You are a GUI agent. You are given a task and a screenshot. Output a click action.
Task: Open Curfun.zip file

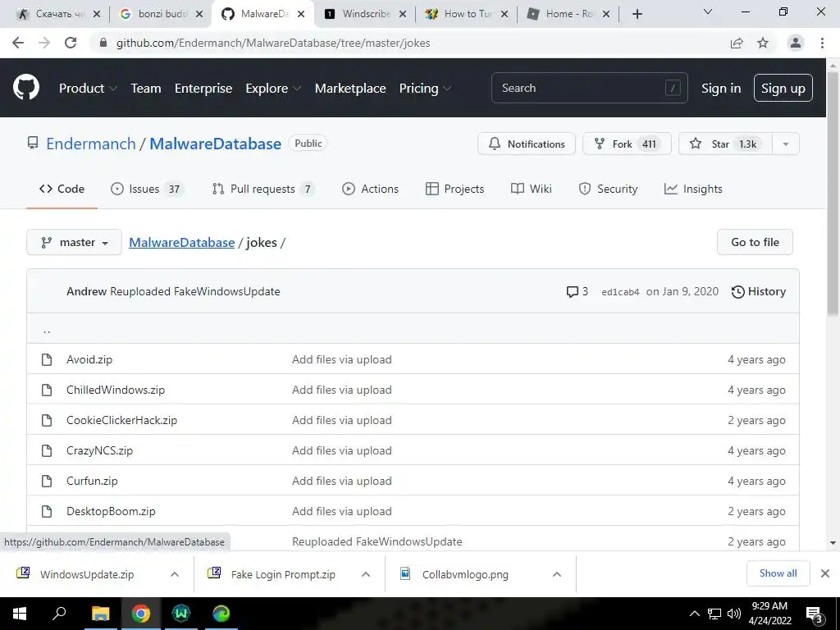[92, 481]
